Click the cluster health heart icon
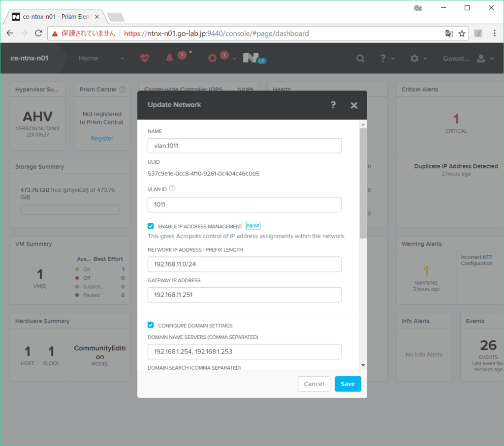Image resolution: width=504 pixels, height=446 pixels. tap(145, 58)
